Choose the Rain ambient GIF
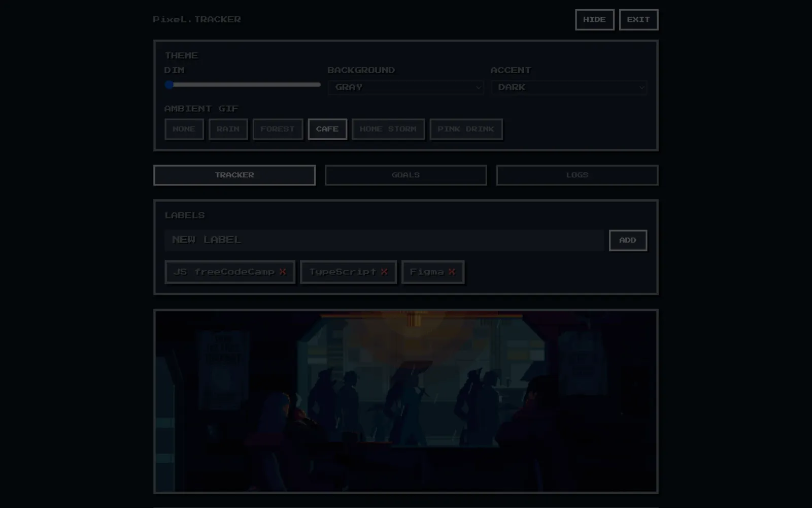Viewport: 812px width, 508px height. pos(228,129)
